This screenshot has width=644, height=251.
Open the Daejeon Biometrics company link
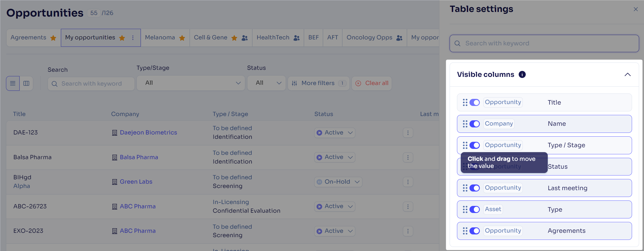click(148, 133)
